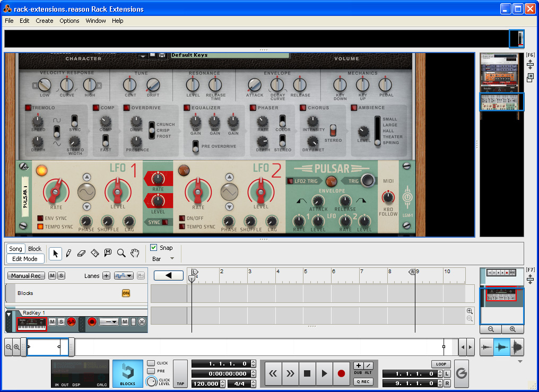Start recording with the Record button
This screenshot has height=392, width=539.
click(341, 373)
